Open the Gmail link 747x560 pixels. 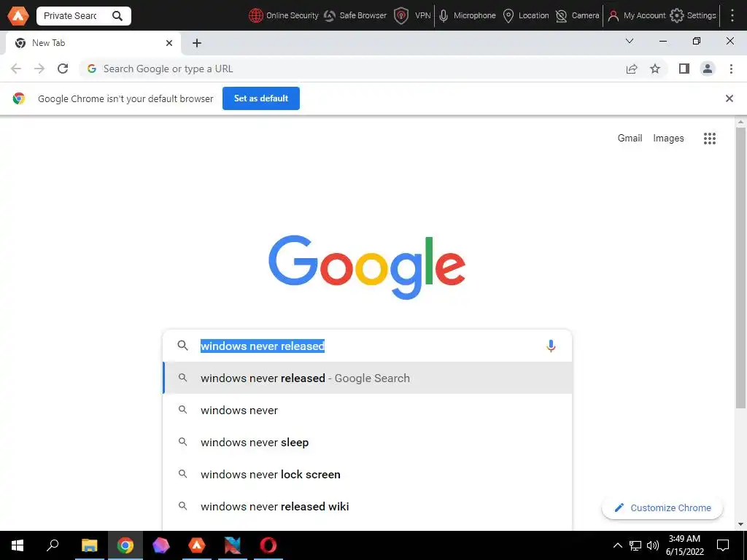point(630,138)
